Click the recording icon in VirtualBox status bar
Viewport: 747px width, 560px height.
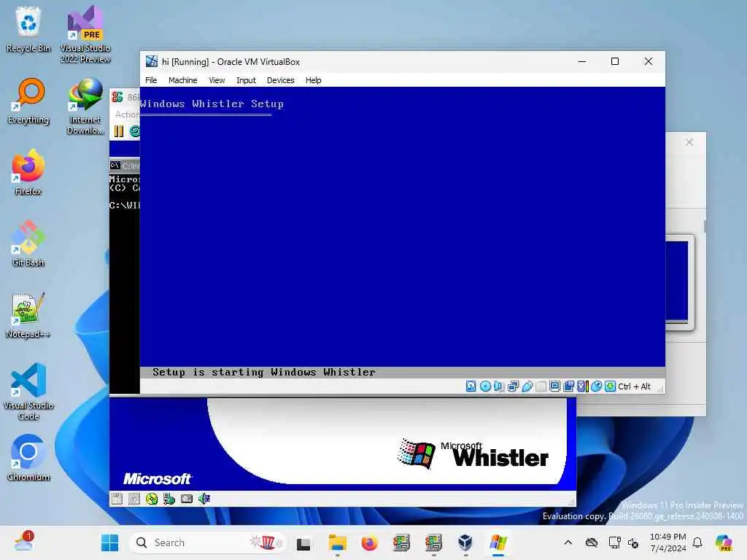point(568,386)
